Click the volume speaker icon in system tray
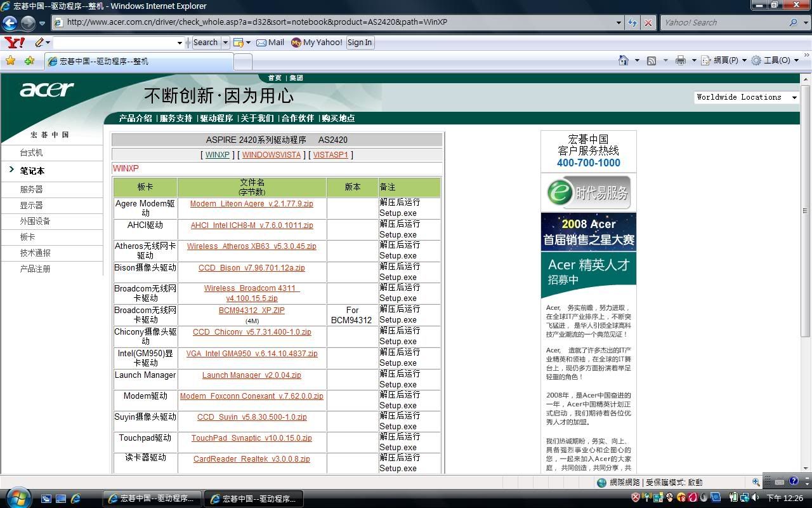Screen dimensions: 812x508 tap(755, 498)
